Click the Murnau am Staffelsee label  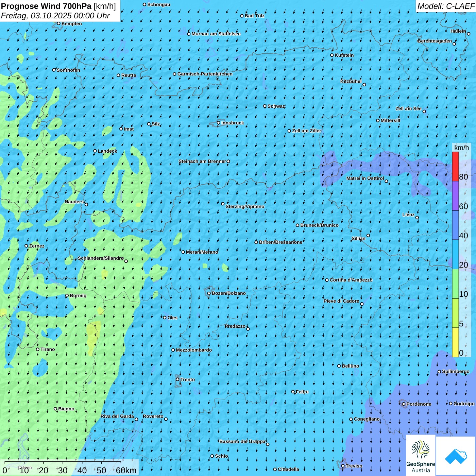click(x=216, y=34)
